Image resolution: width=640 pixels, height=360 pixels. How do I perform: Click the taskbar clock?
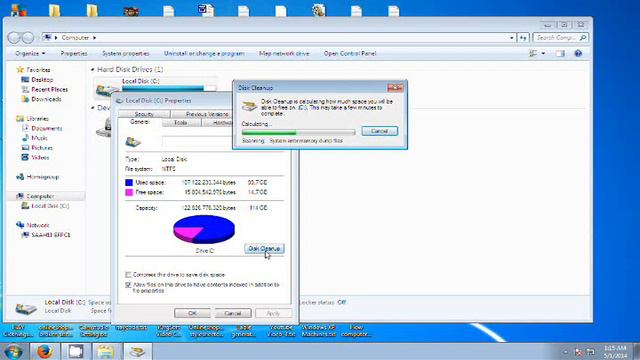tap(615, 352)
